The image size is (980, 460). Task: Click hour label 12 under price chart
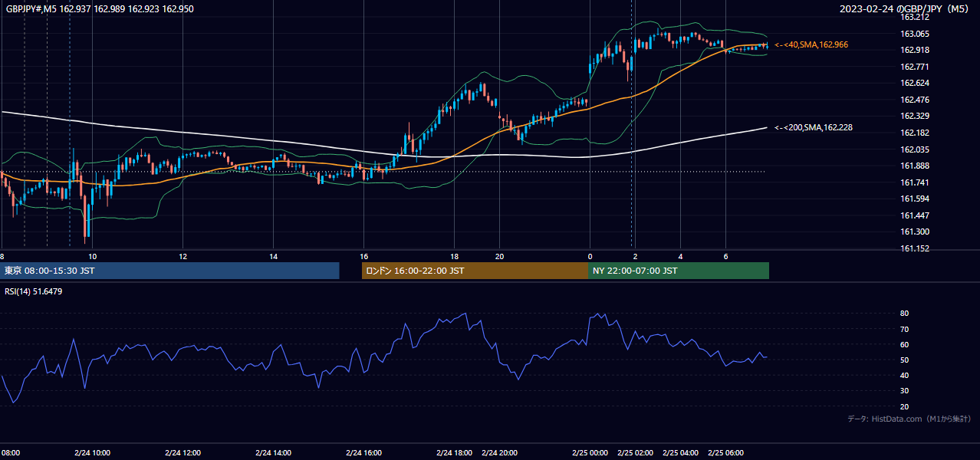183,257
